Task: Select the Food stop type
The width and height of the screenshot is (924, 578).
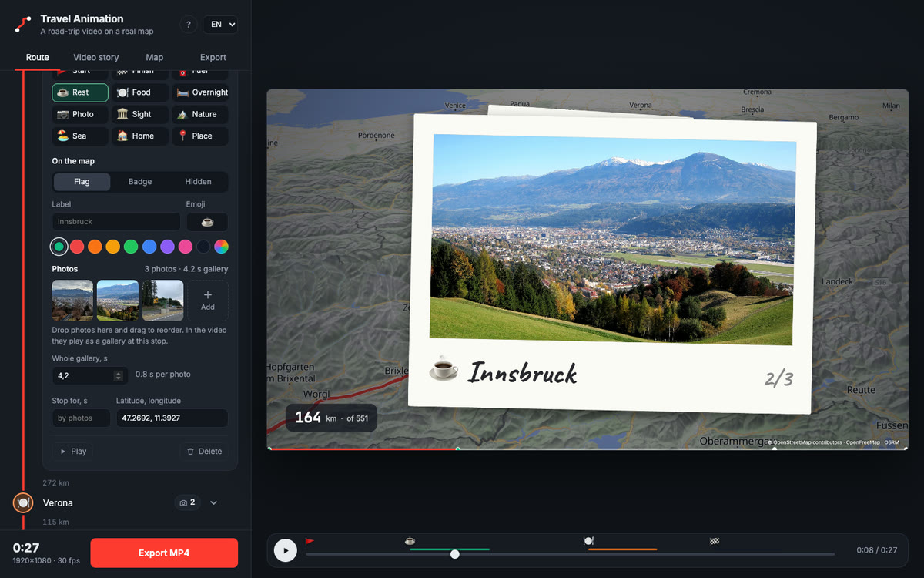Action: point(140,92)
